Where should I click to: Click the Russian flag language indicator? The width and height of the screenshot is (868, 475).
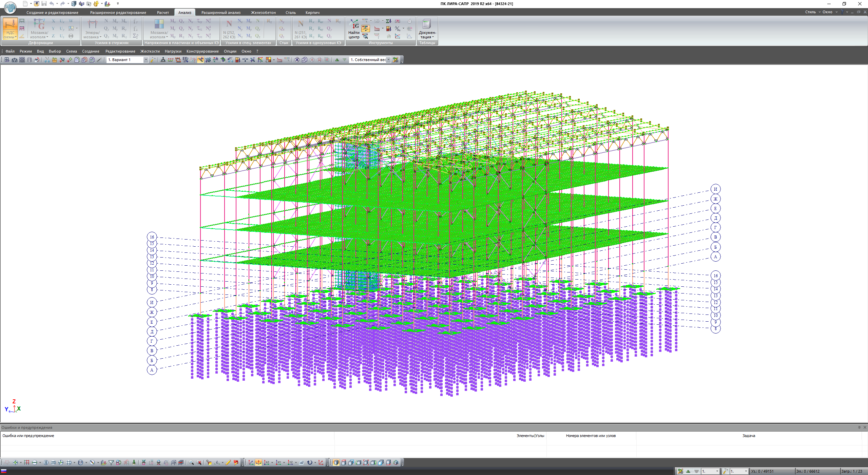click(x=4, y=471)
